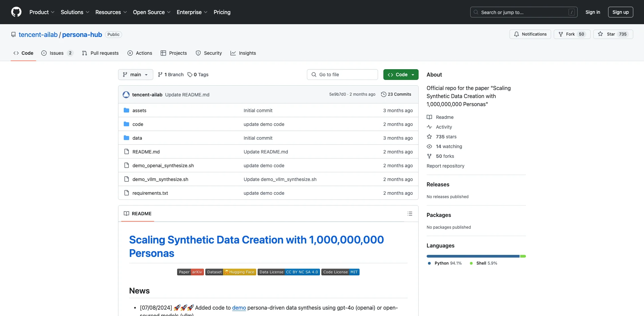Click the commits history clock icon
Image resolution: width=644 pixels, height=316 pixels.
[x=384, y=94]
